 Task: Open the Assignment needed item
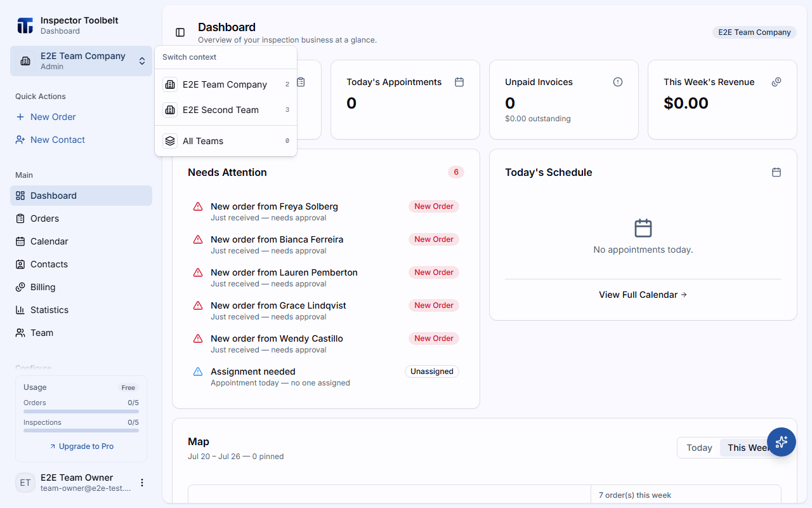(326, 377)
